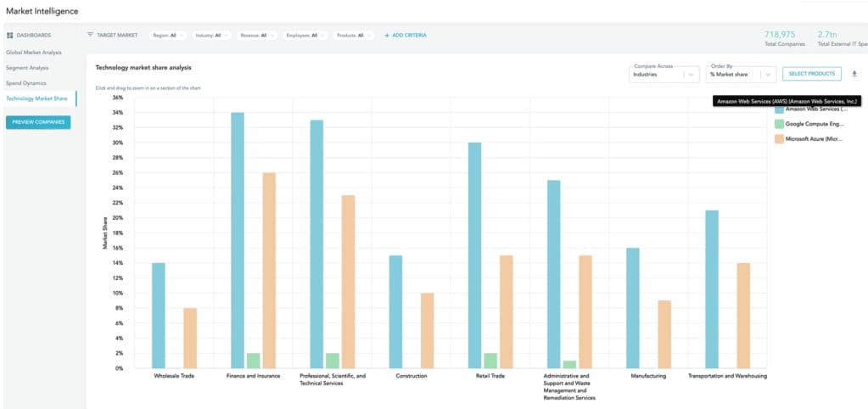Click the Preview Companies button

pyautogui.click(x=38, y=121)
